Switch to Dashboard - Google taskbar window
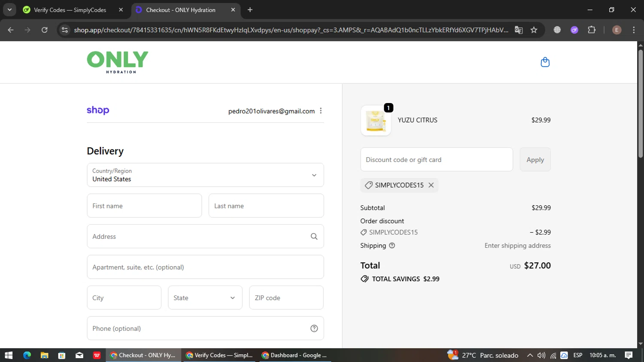644x362 pixels. pyautogui.click(x=295, y=355)
